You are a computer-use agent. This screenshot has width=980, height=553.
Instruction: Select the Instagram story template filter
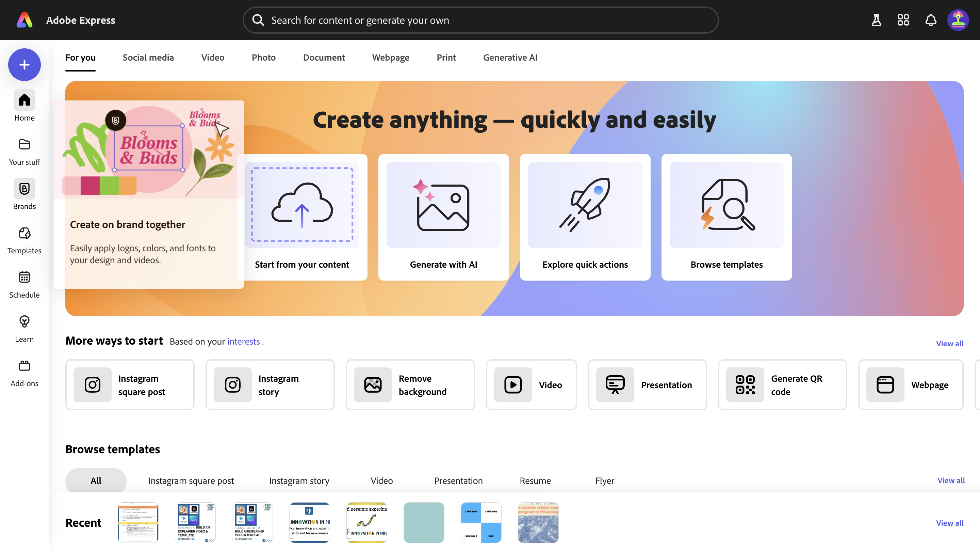(299, 481)
